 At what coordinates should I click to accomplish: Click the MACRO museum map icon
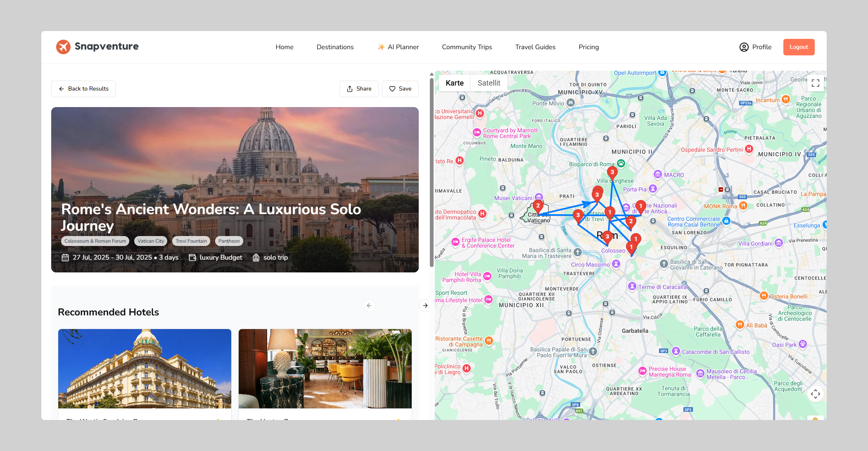tap(658, 174)
